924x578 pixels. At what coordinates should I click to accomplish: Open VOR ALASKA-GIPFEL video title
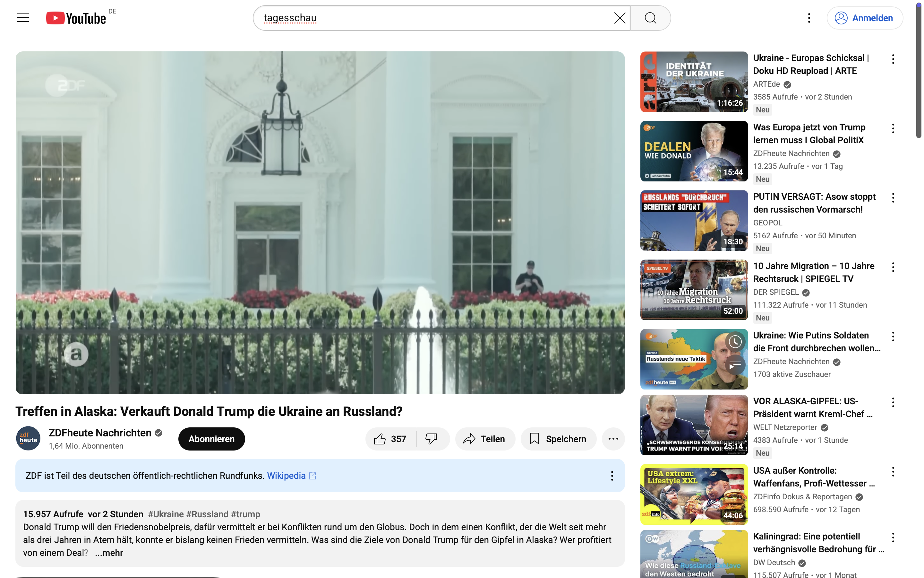click(x=812, y=407)
